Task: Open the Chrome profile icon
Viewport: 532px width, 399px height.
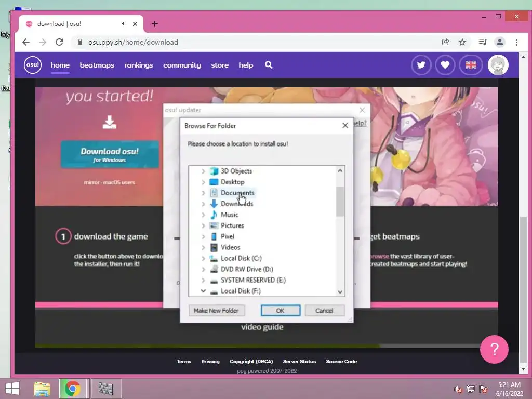Action: tap(499, 42)
